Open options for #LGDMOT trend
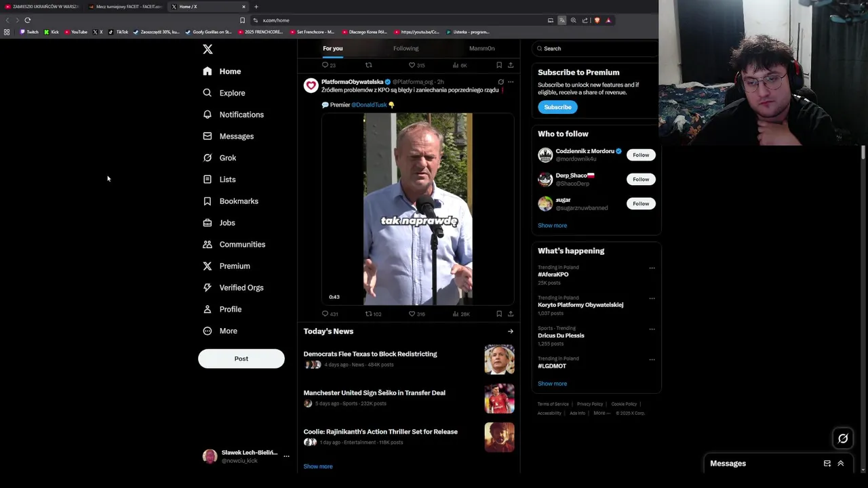The image size is (868, 488). click(652, 360)
